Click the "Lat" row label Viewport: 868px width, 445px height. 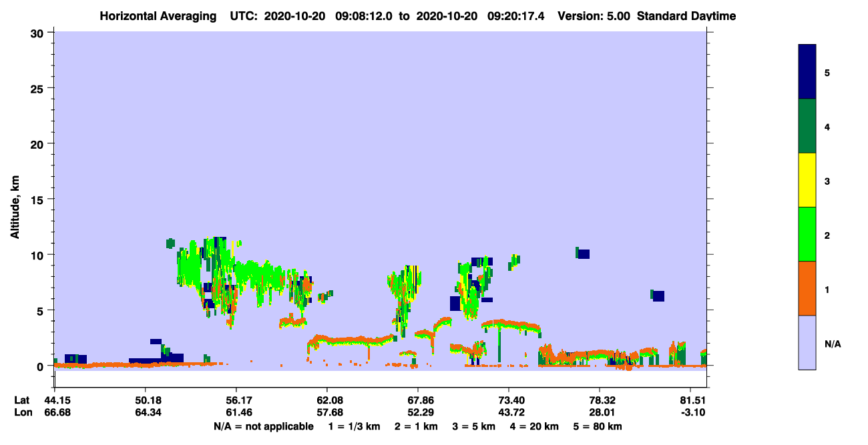click(x=23, y=400)
